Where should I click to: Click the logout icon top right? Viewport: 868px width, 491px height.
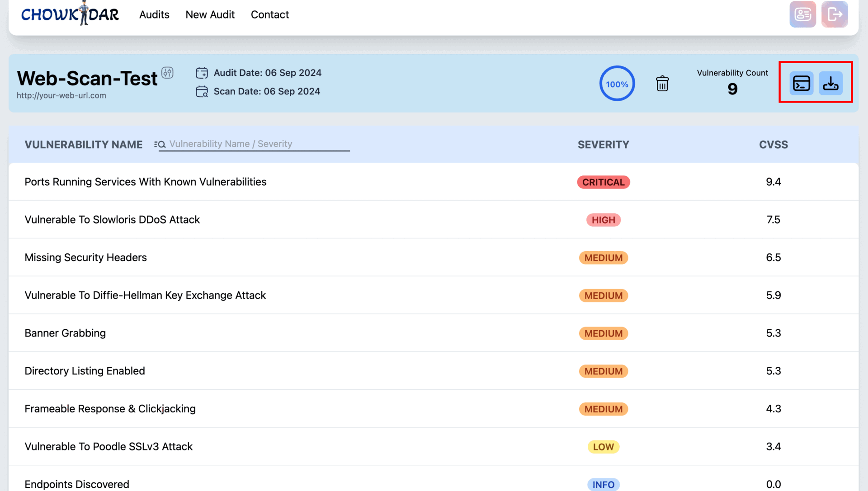click(835, 15)
